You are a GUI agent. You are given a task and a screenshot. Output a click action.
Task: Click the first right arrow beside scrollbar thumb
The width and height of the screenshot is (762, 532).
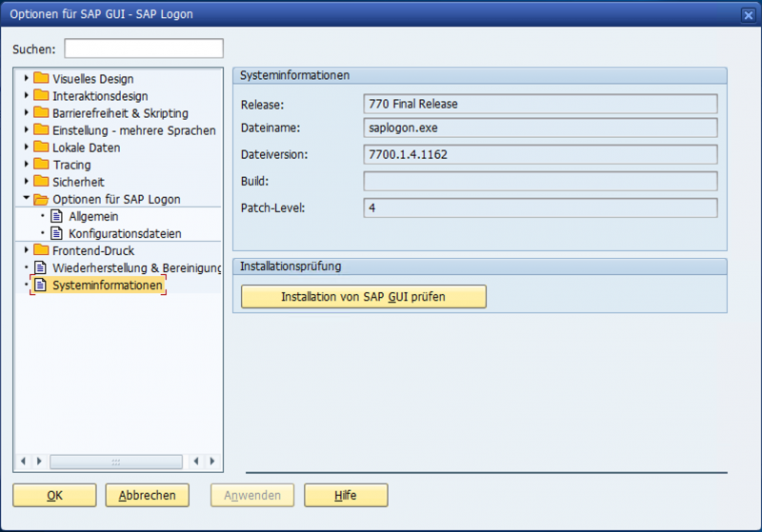coord(39,462)
